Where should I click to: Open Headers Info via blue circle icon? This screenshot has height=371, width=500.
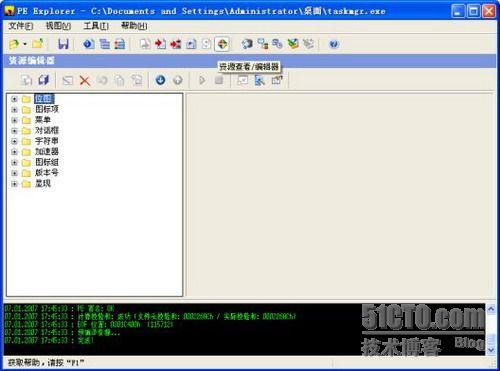[88, 44]
